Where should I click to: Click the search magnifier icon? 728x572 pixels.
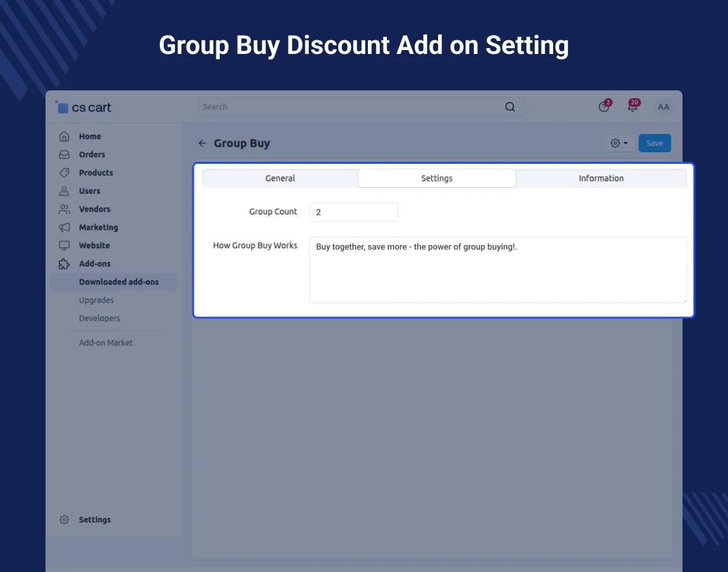point(510,107)
